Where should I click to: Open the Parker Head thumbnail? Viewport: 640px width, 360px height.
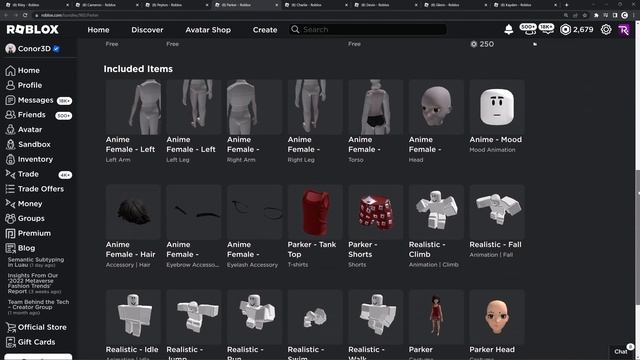[x=497, y=317]
